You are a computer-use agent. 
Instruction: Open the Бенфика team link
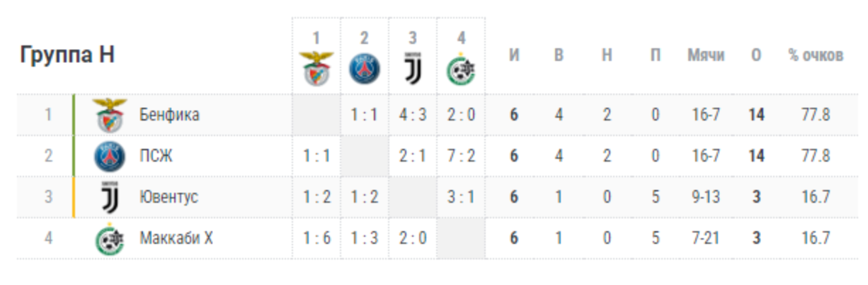(x=169, y=115)
